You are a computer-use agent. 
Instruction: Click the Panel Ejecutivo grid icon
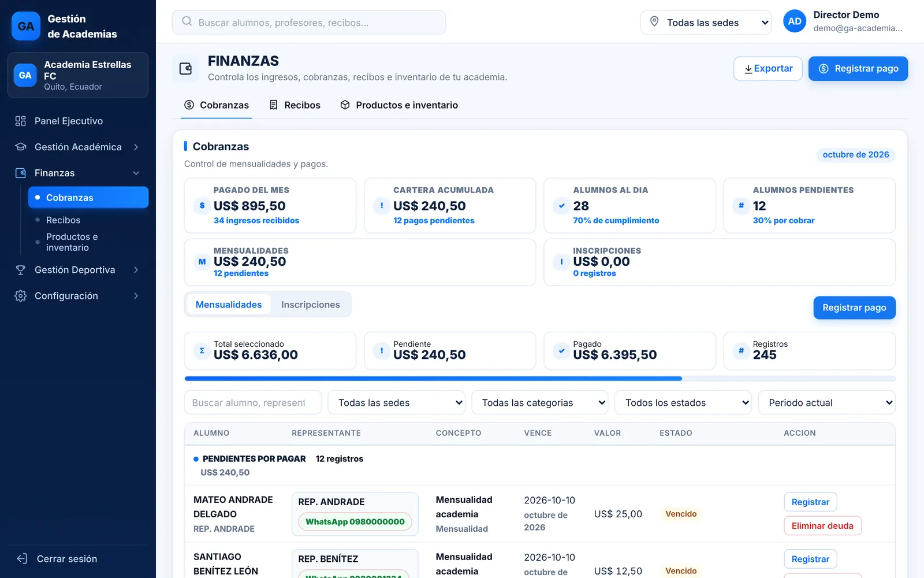(x=21, y=121)
